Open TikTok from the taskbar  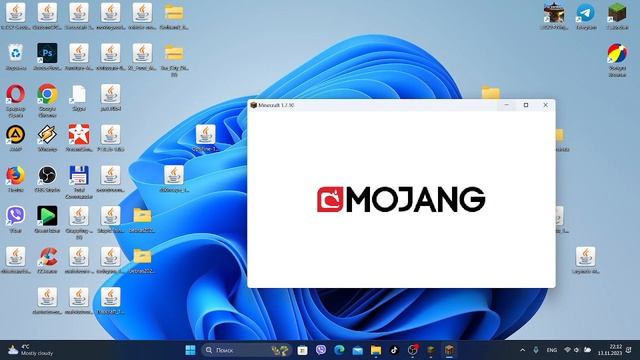pos(394,350)
